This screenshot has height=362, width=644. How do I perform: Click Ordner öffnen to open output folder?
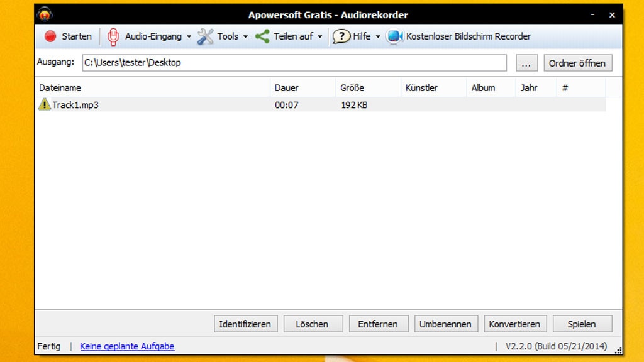click(577, 63)
